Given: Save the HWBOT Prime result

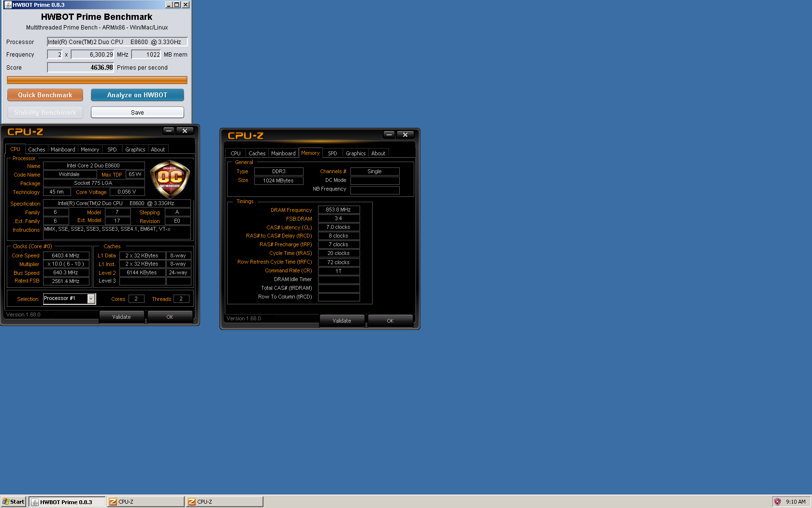Looking at the screenshot, I should pos(137,112).
